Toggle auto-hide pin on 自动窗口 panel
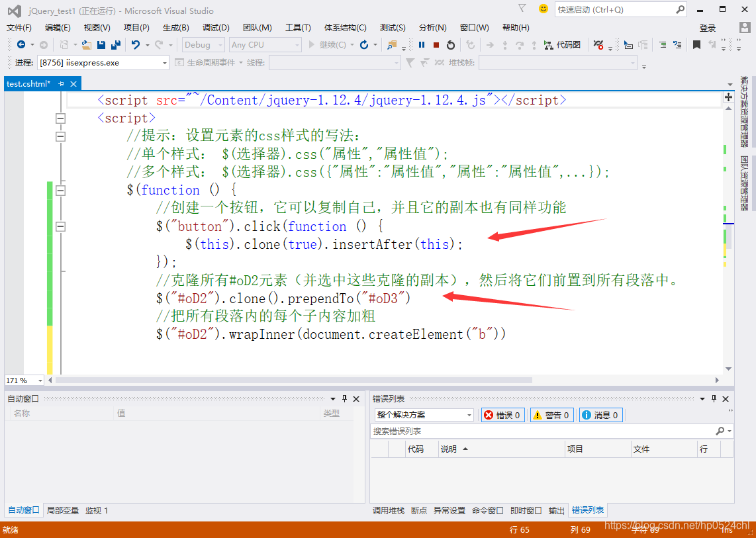756x538 pixels. click(x=344, y=398)
